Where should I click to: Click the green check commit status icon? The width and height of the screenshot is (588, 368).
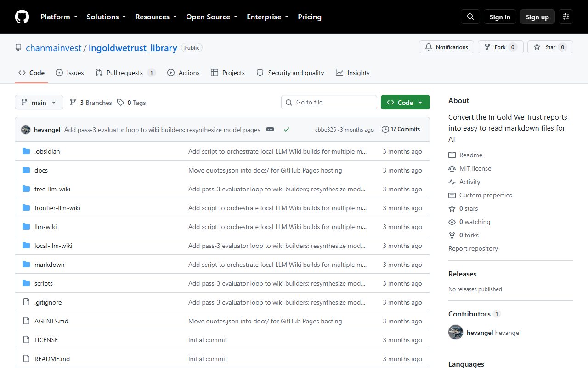click(287, 130)
